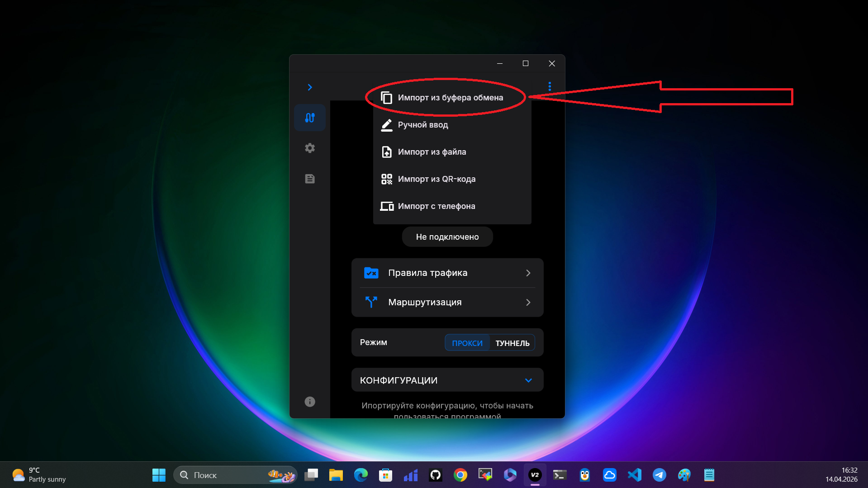This screenshot has height=488, width=868.
Task: Expand the КОНФИГУРАЦИИ dropdown arrow
Action: pos(528,380)
